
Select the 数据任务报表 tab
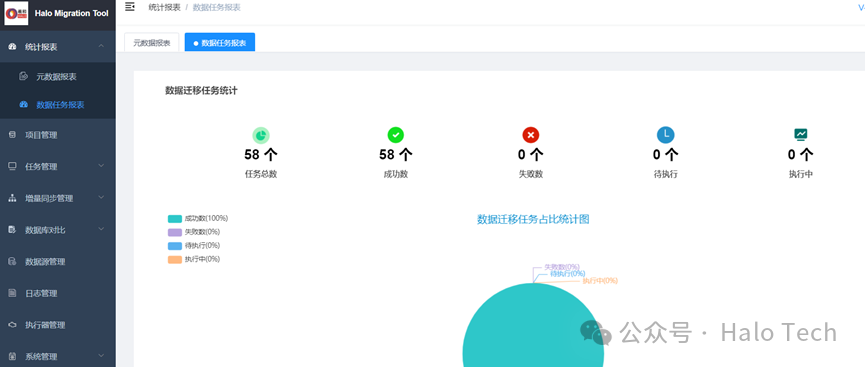[220, 42]
